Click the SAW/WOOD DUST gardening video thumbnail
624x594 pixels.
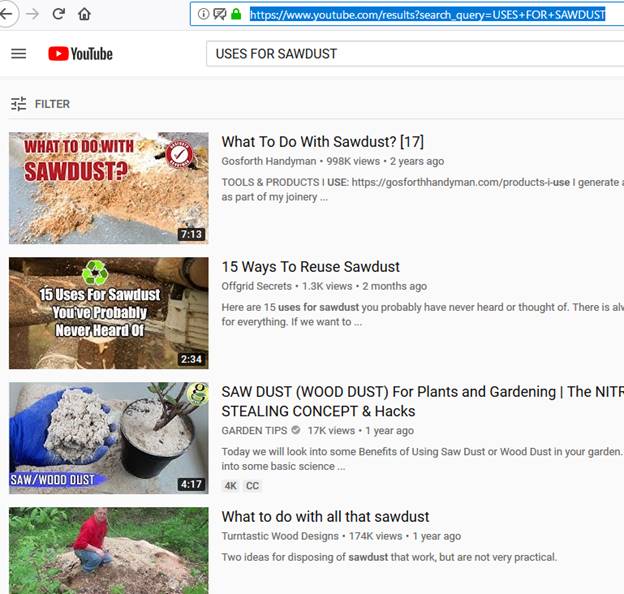pyautogui.click(x=109, y=438)
